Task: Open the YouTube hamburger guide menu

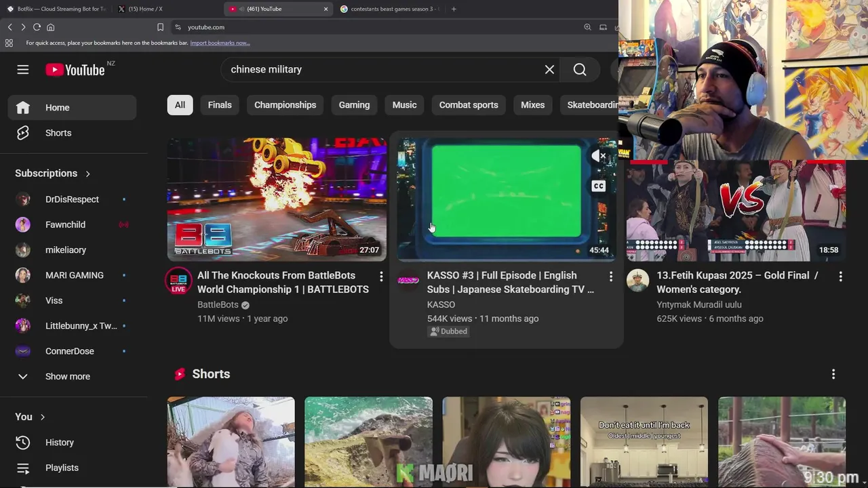Action: point(23,69)
